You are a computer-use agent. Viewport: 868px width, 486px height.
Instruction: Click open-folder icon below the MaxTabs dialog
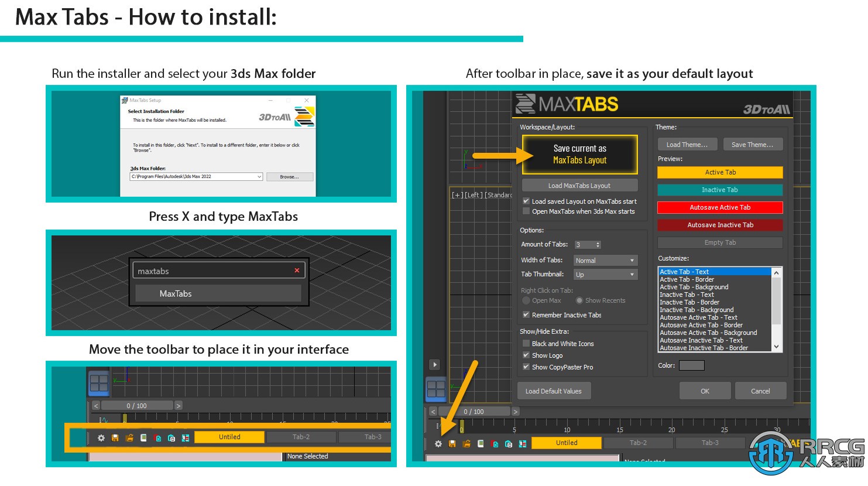click(x=466, y=444)
